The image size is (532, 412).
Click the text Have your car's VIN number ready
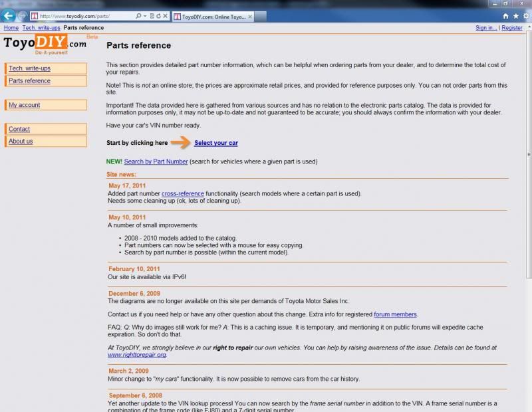154,126
